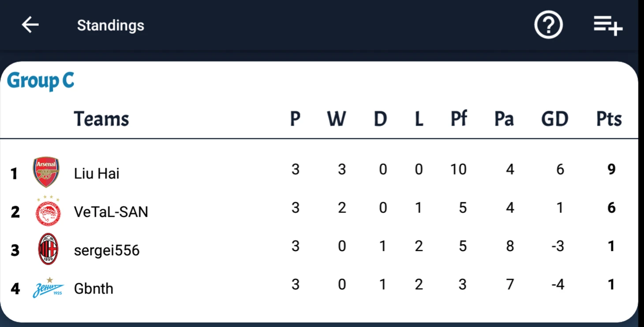Image resolution: width=644 pixels, height=327 pixels.
Task: Select the Zenit club logo
Action: (49, 288)
